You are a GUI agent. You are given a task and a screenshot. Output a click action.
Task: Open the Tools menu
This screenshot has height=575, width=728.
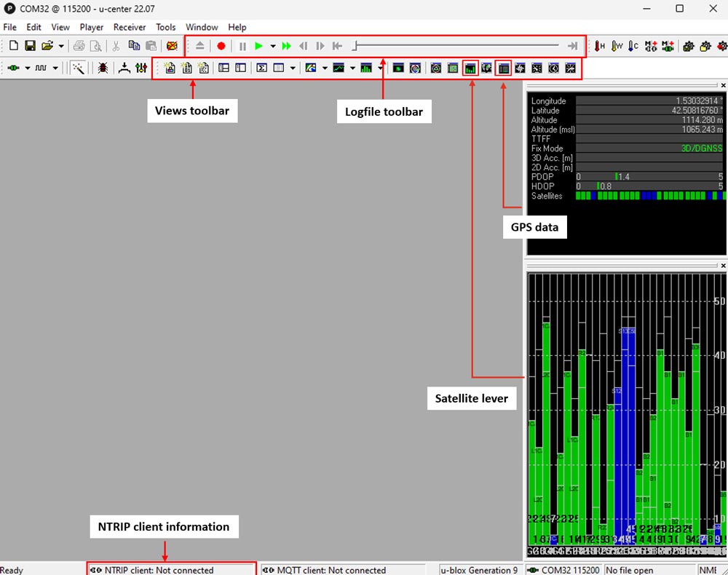pyautogui.click(x=166, y=27)
